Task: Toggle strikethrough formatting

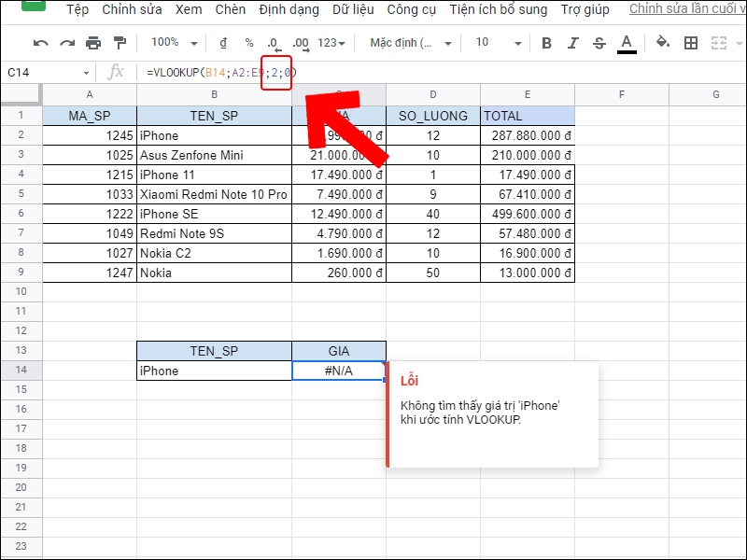Action: pos(598,43)
